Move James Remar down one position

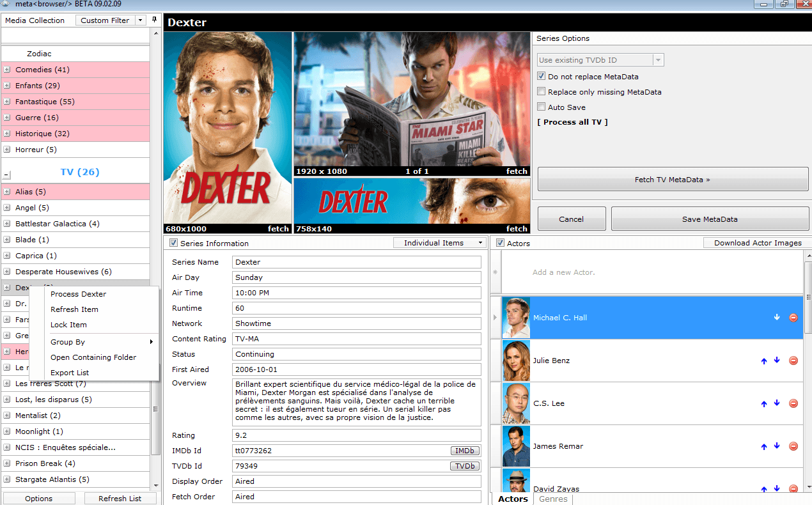[x=777, y=446]
